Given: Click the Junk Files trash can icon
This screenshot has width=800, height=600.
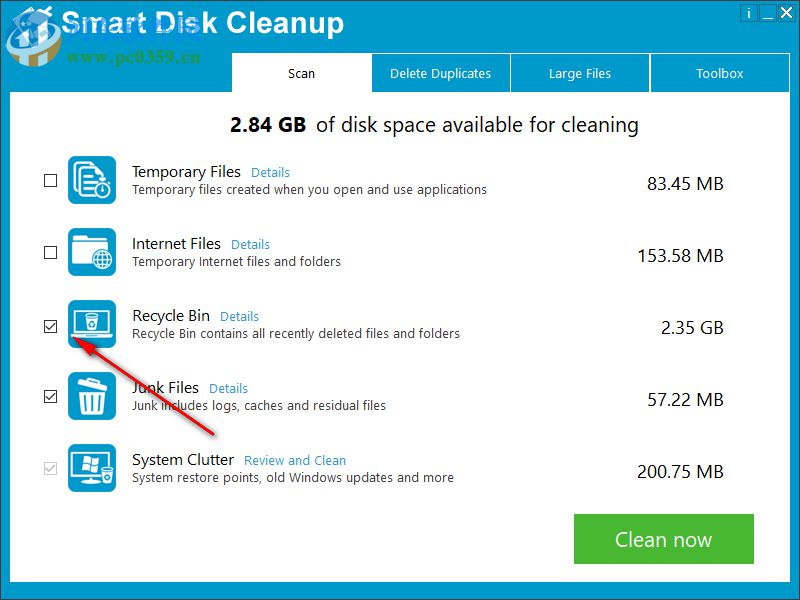Looking at the screenshot, I should click(x=92, y=396).
